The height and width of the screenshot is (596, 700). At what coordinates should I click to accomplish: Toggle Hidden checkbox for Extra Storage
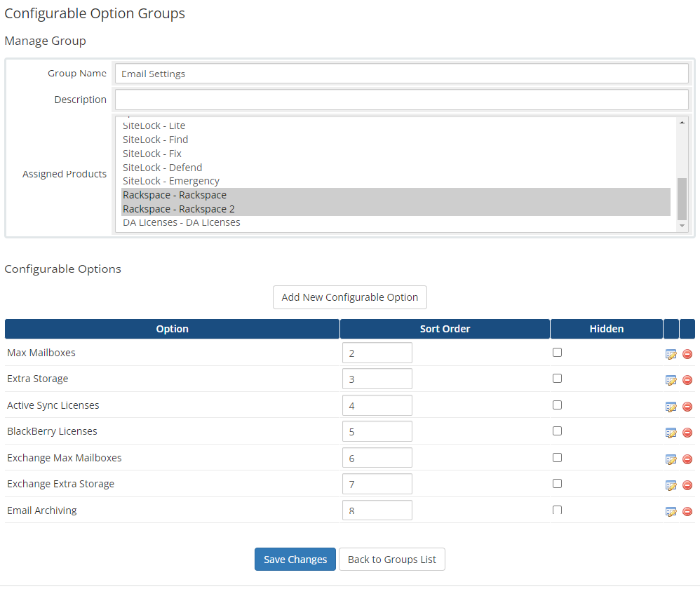tap(557, 379)
